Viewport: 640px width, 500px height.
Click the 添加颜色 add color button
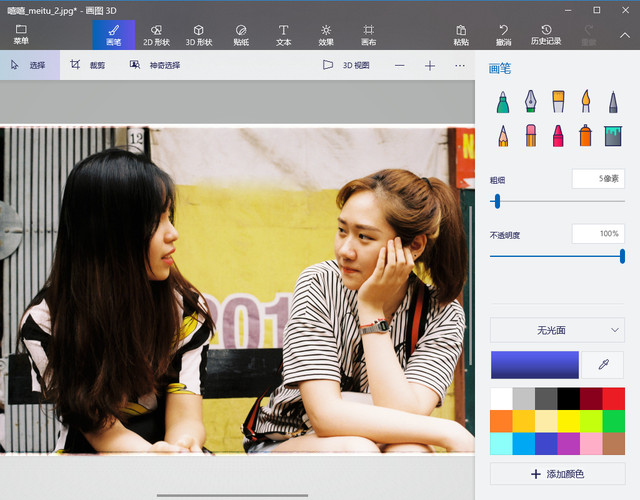pos(557,473)
